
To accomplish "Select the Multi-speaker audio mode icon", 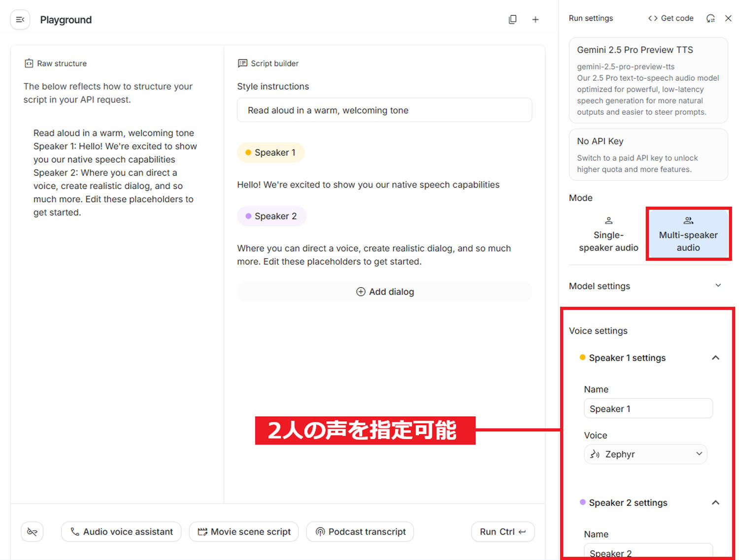I will 688,220.
